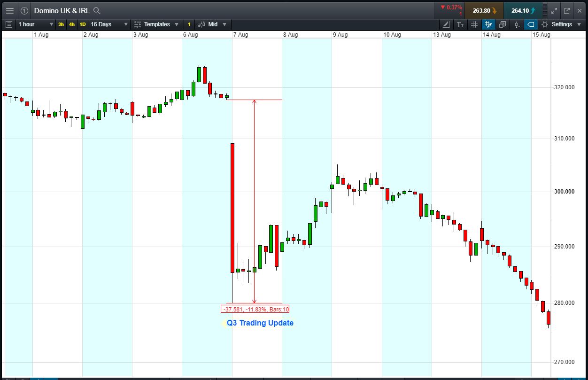Click the sell price 263.80 button
This screenshot has height=380, width=588.
click(484, 10)
